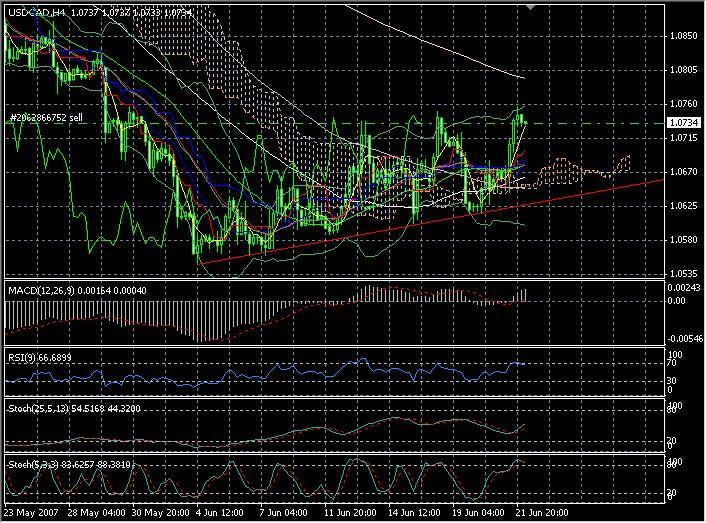Select the red ascending trendline
This screenshot has width=706, height=523.
[x=431, y=221]
